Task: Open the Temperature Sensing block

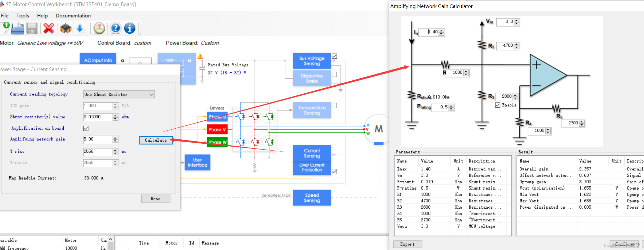Action: 312,110
